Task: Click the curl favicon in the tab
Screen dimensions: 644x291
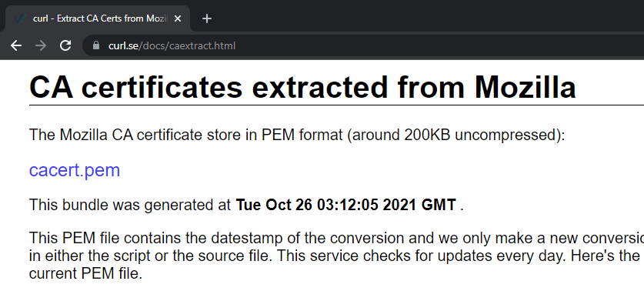Action: point(20,18)
